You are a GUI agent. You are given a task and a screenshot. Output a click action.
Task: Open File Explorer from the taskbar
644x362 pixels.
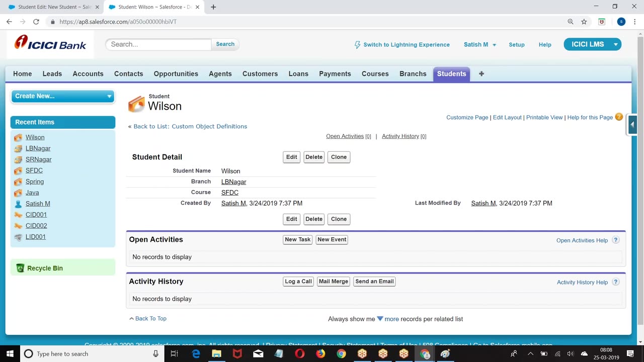click(217, 353)
